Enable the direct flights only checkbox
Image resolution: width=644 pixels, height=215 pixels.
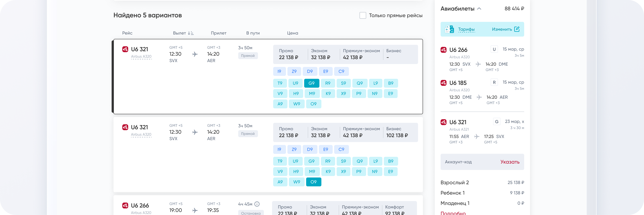[362, 15]
